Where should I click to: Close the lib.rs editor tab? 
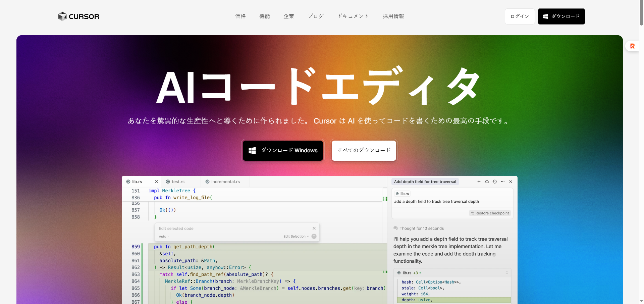click(x=156, y=182)
